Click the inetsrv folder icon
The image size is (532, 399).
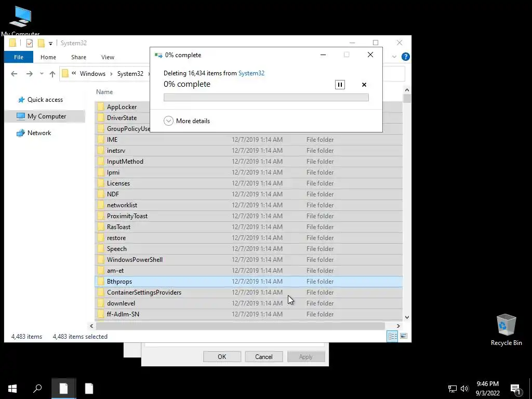(x=101, y=150)
